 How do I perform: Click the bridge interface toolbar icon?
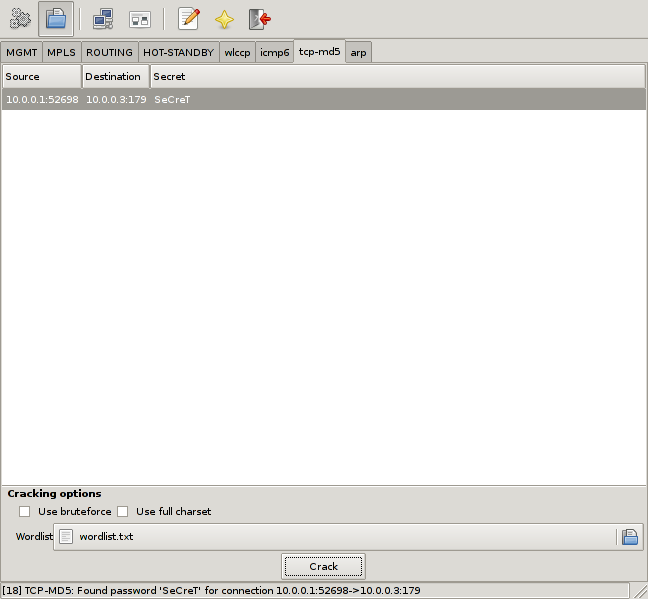[x=139, y=19]
